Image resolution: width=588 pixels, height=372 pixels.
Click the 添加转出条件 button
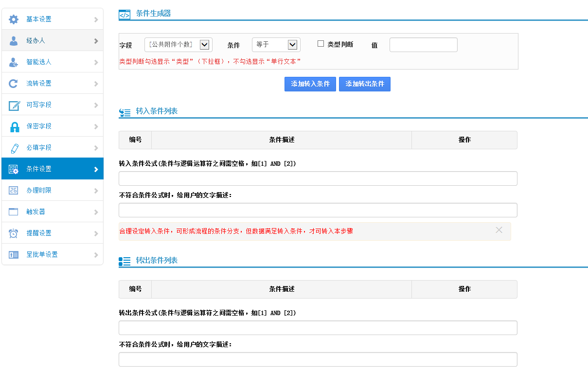(365, 84)
